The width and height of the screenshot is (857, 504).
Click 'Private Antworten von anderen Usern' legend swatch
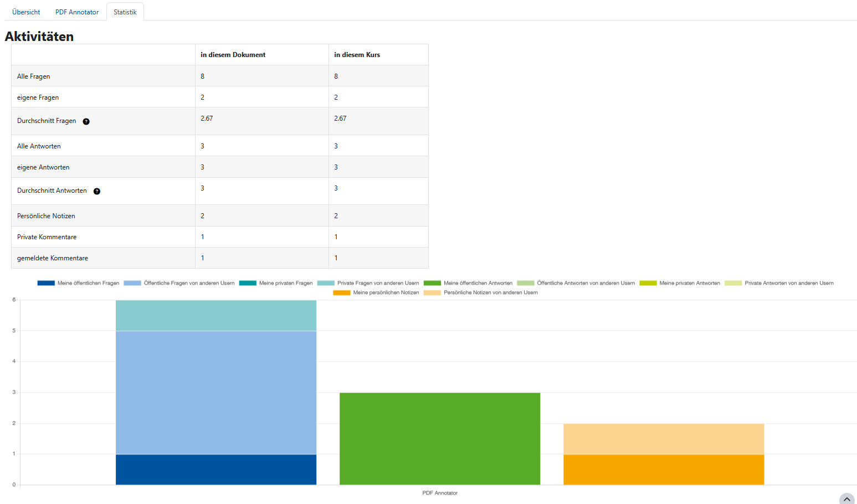(x=733, y=283)
